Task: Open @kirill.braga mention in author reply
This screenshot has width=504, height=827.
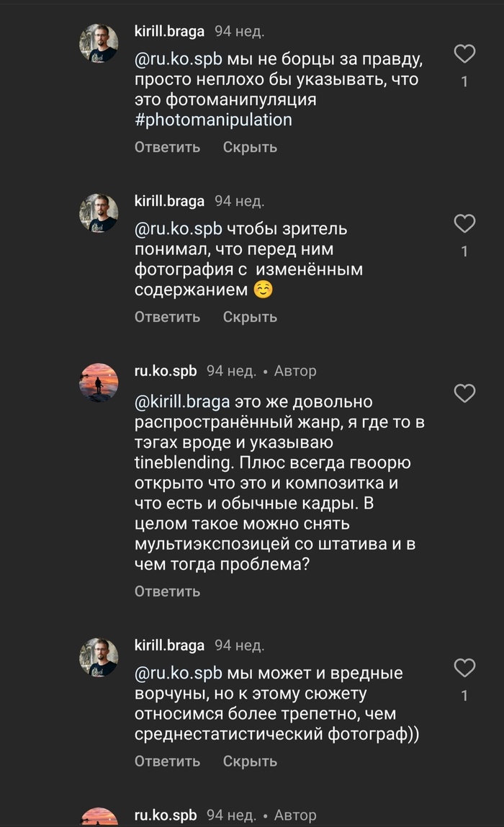Action: click(182, 401)
